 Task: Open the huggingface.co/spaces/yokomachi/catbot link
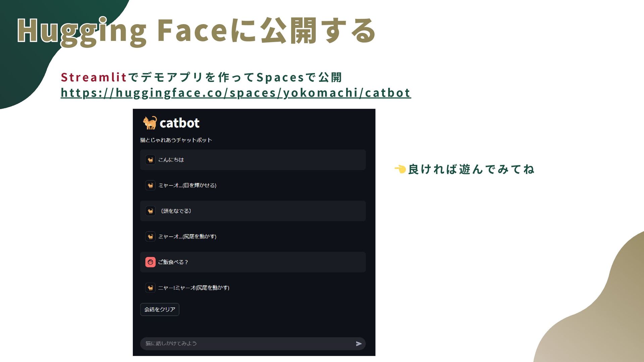click(x=236, y=93)
